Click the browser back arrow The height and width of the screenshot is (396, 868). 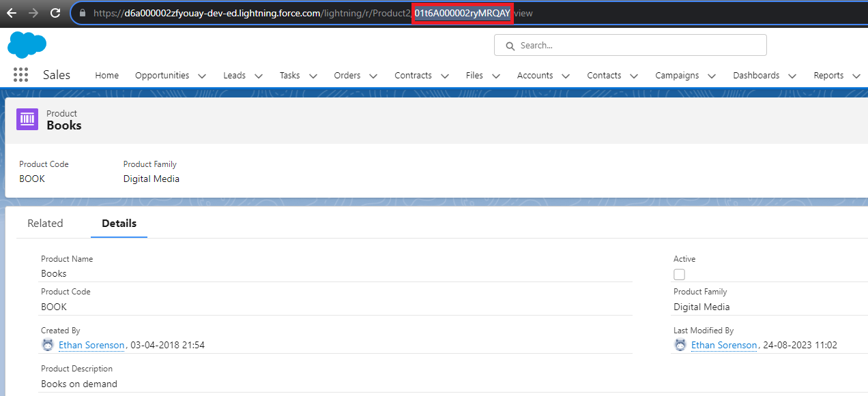tap(12, 13)
